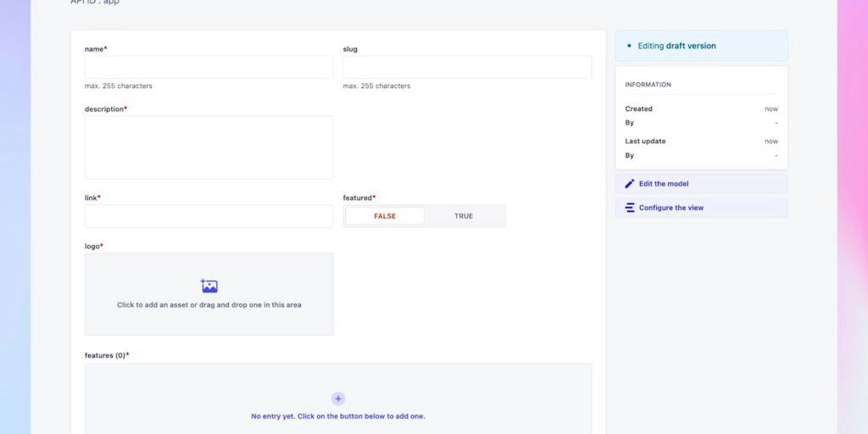Click the 'No entry yet' features message
This screenshot has height=434, width=868.
coord(338,416)
